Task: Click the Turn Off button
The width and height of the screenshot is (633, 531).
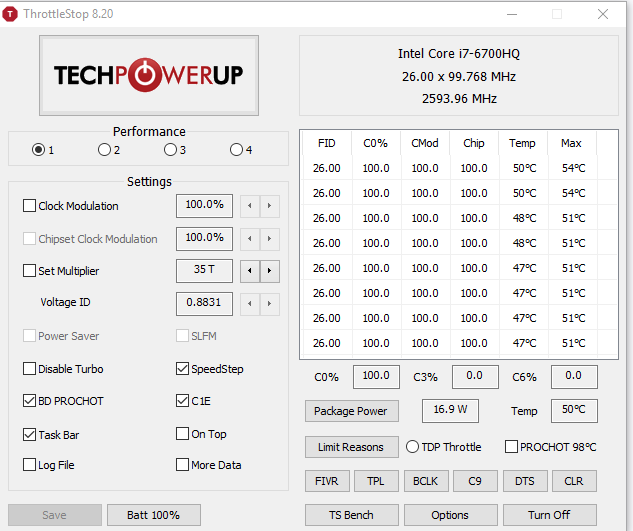Action: (x=549, y=515)
